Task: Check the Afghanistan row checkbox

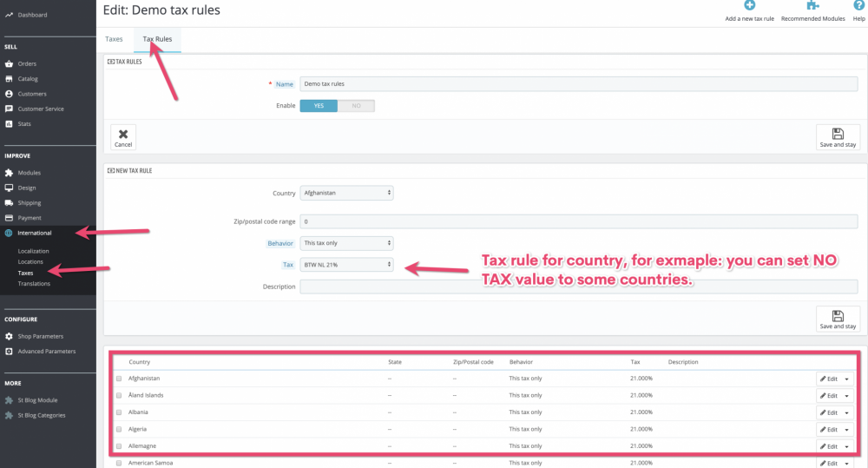Action: (119, 379)
